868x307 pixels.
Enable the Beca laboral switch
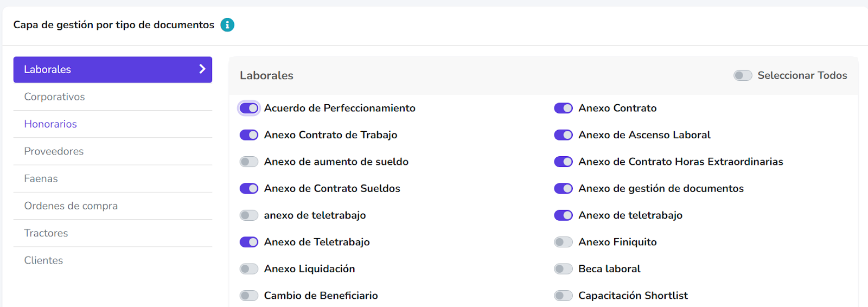[x=563, y=269]
